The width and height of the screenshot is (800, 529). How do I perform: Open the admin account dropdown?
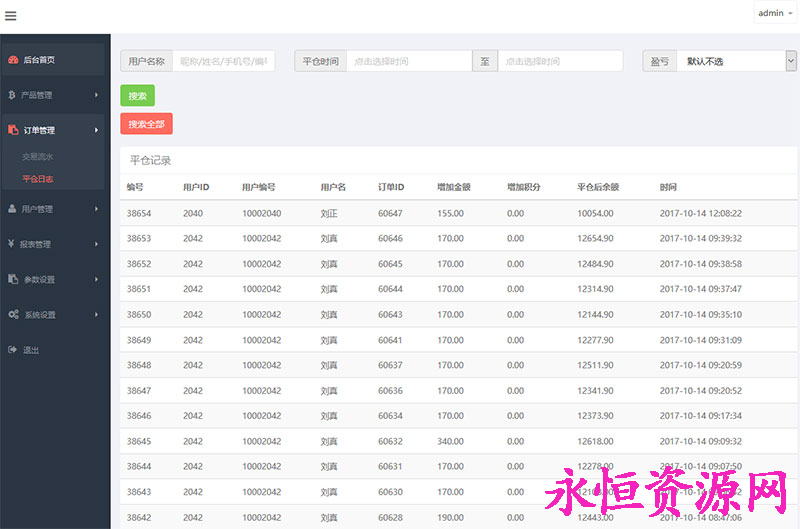[x=774, y=13]
